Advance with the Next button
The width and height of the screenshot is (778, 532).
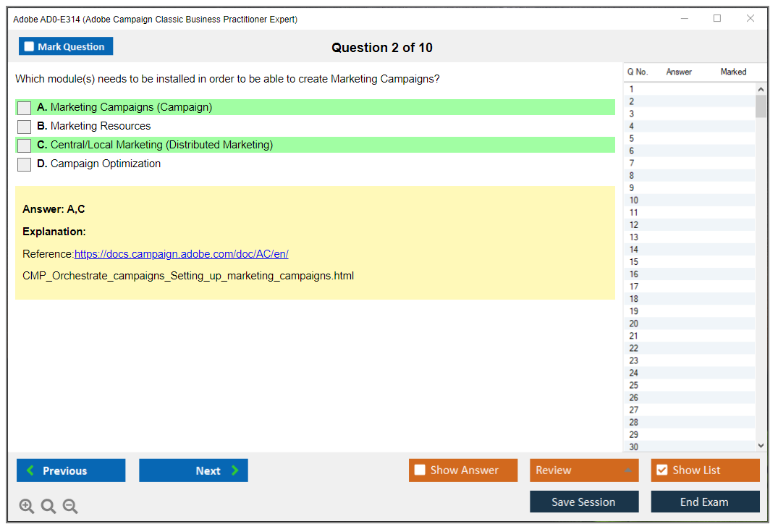(x=193, y=470)
